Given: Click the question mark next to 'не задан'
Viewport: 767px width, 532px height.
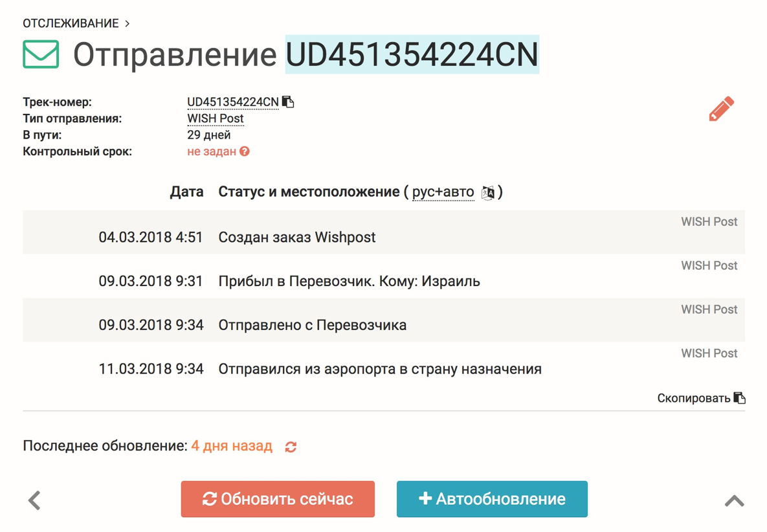Looking at the screenshot, I should tap(245, 152).
